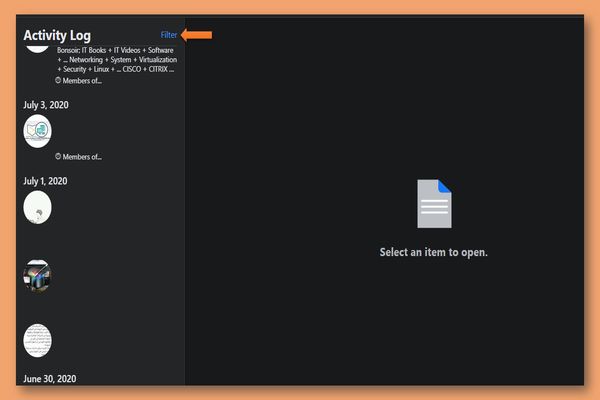The height and width of the screenshot is (400, 600).
Task: Select the July 1, 2020 date heading
Action: point(46,181)
